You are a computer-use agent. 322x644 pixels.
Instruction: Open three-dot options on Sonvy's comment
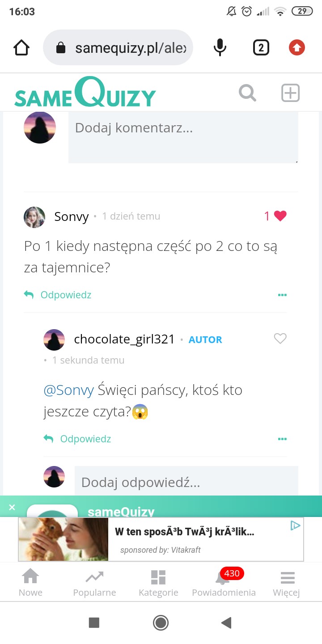point(282,295)
